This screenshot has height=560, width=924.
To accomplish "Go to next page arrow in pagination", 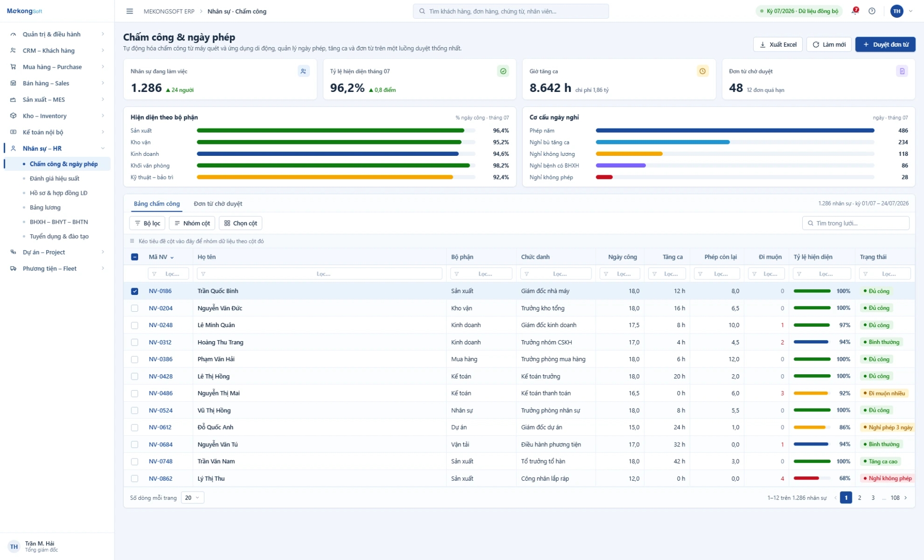I will coord(906,497).
